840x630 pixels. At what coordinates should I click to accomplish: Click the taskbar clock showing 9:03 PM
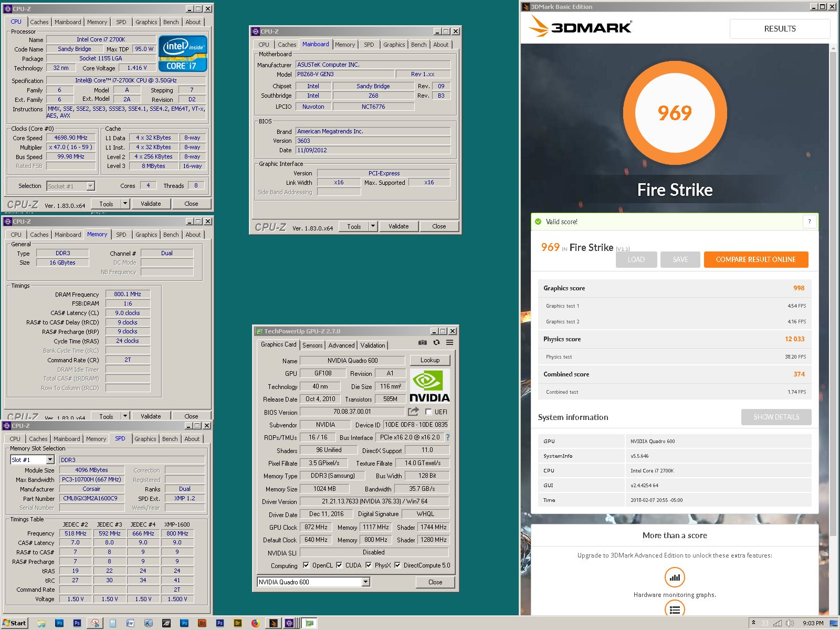[x=813, y=623]
